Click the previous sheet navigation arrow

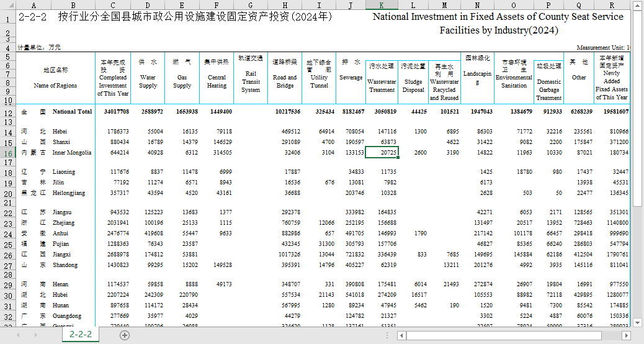pos(18,335)
